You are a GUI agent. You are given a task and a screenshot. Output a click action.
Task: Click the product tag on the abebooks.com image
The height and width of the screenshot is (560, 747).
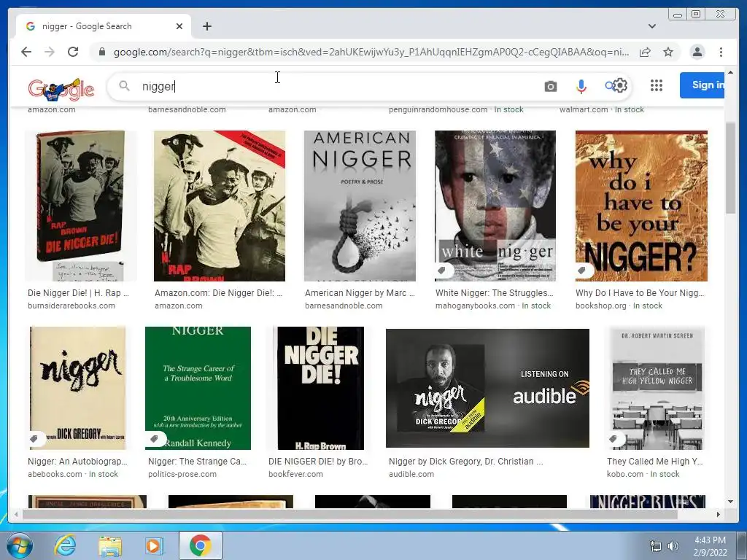coord(36,438)
